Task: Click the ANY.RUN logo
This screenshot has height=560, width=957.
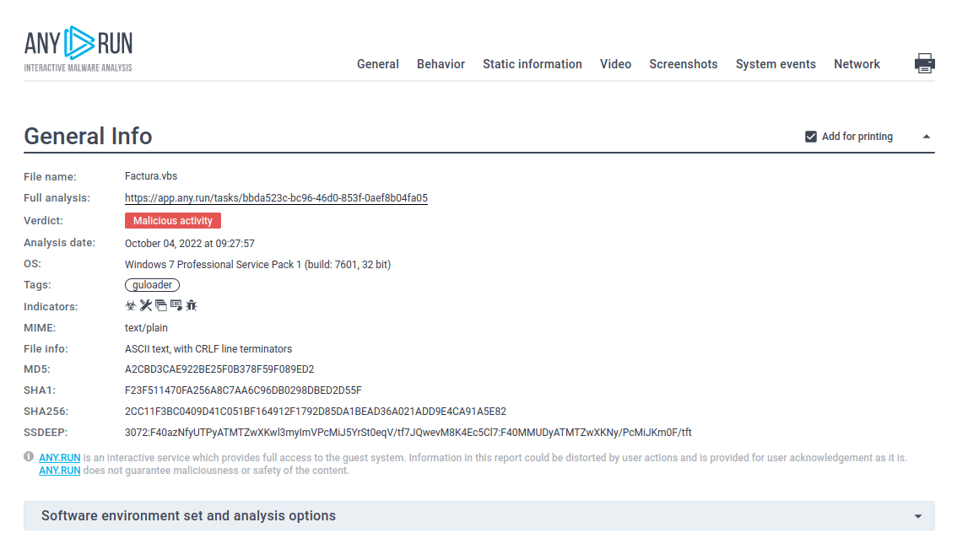Action: click(78, 49)
